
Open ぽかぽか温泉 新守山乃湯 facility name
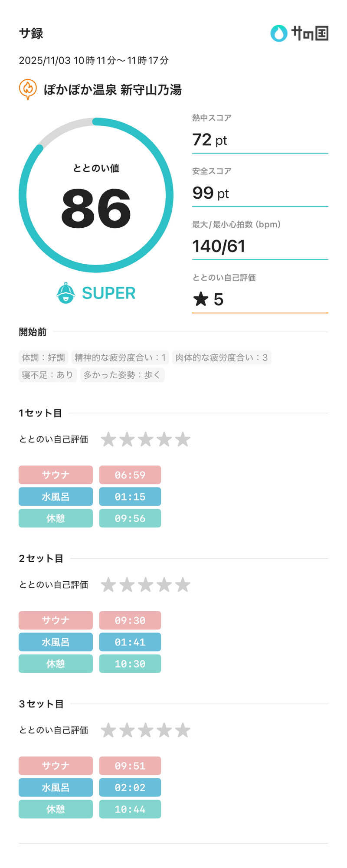pos(112,90)
